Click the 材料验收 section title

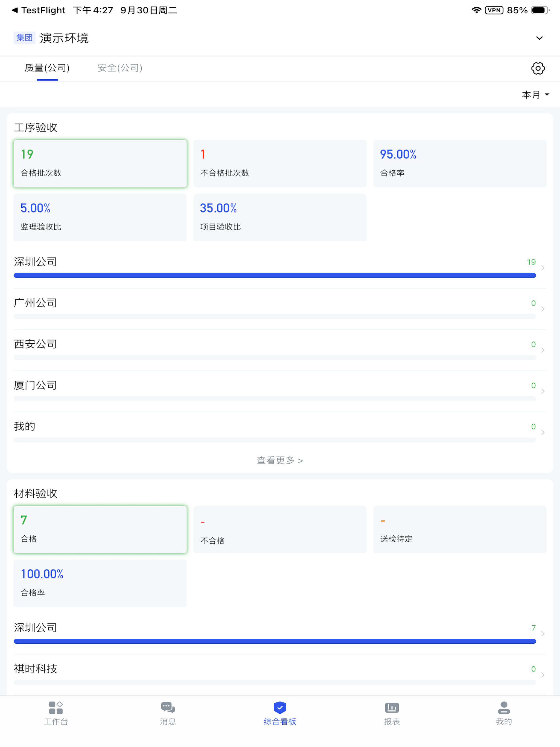[36, 494]
